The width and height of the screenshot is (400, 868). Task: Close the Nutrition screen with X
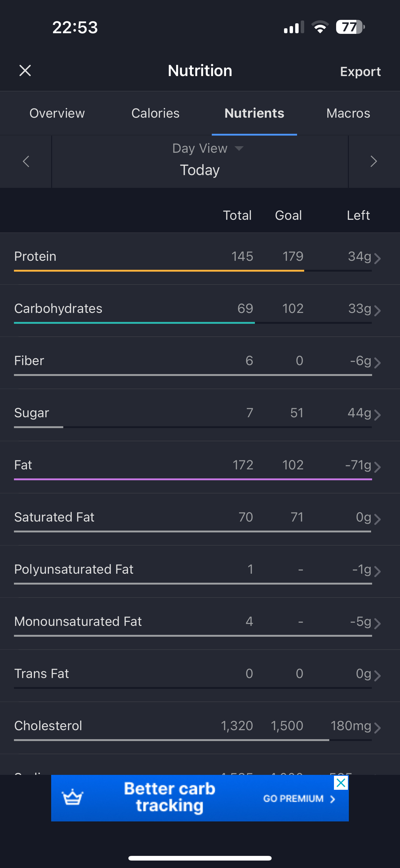point(25,71)
